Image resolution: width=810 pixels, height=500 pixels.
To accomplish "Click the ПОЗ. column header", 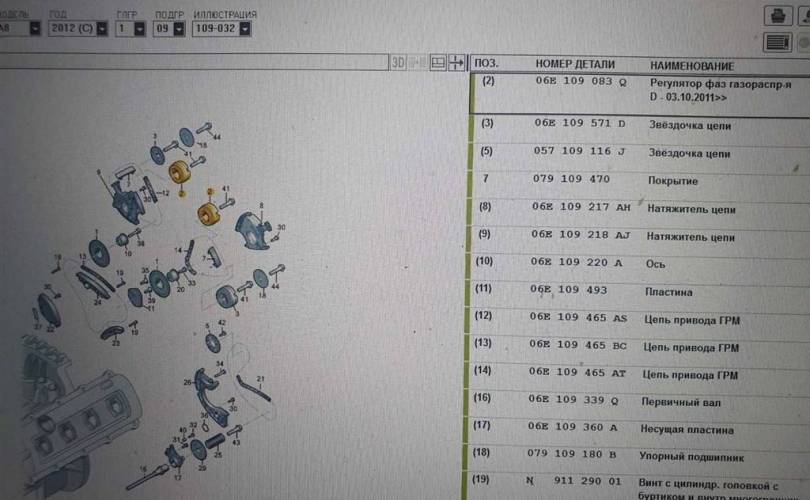I will 487,63.
